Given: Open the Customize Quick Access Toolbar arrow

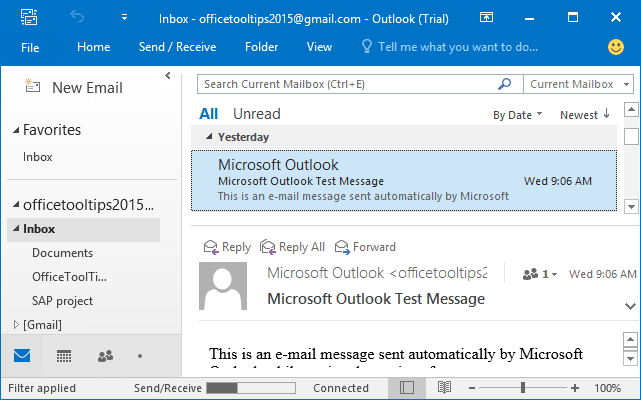Looking at the screenshot, I should [x=124, y=17].
